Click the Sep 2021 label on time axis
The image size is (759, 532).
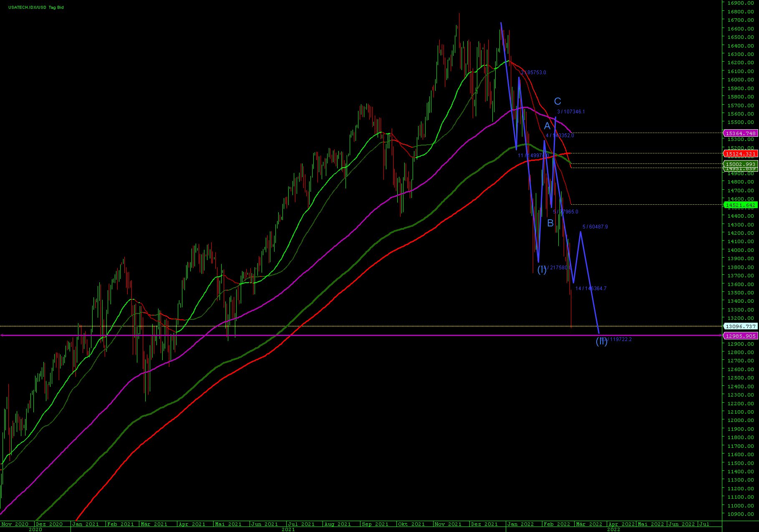tap(375, 524)
